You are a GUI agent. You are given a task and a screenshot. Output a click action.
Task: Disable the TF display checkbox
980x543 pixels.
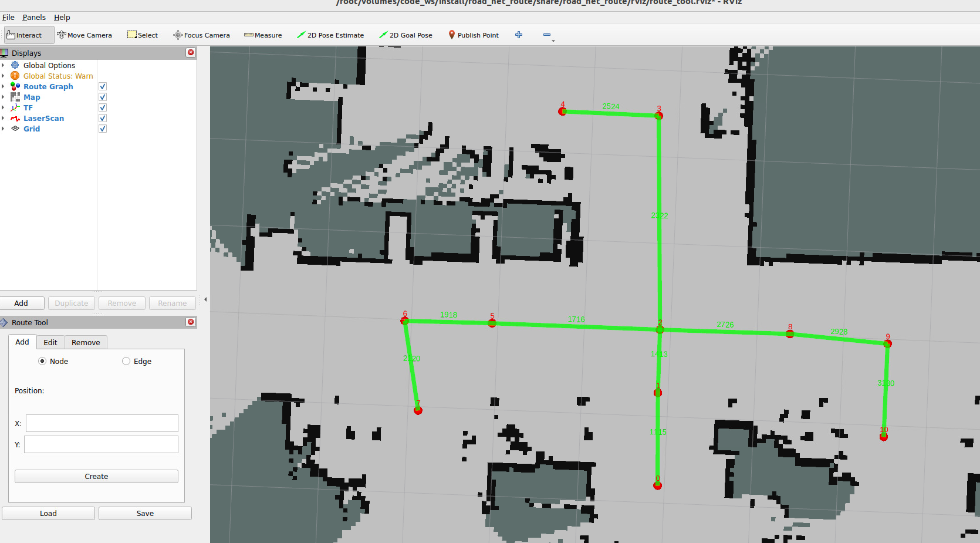tap(103, 107)
